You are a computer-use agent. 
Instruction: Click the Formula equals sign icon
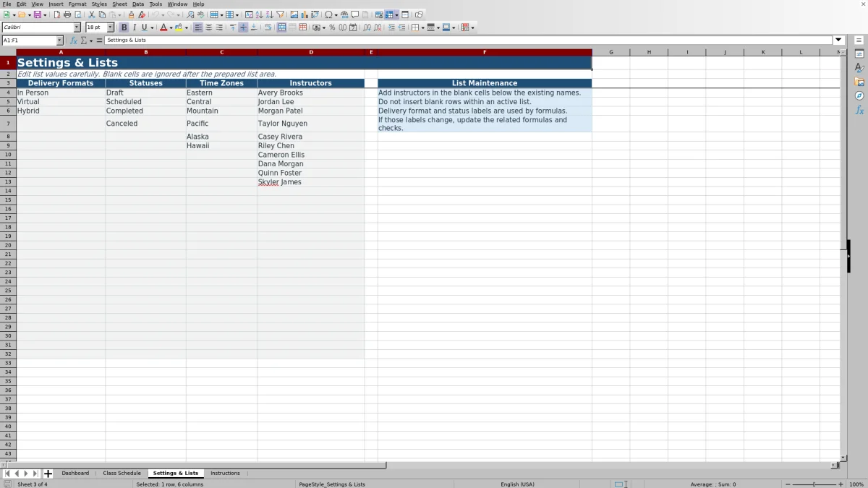[100, 40]
